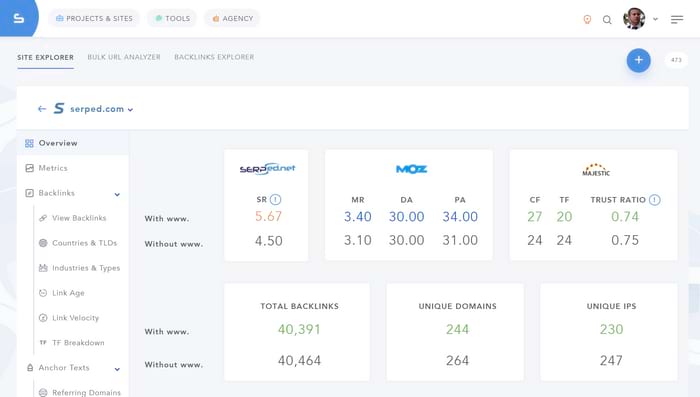Open the Backlinks sidebar section
This screenshot has height=397, width=700.
coord(57,193)
